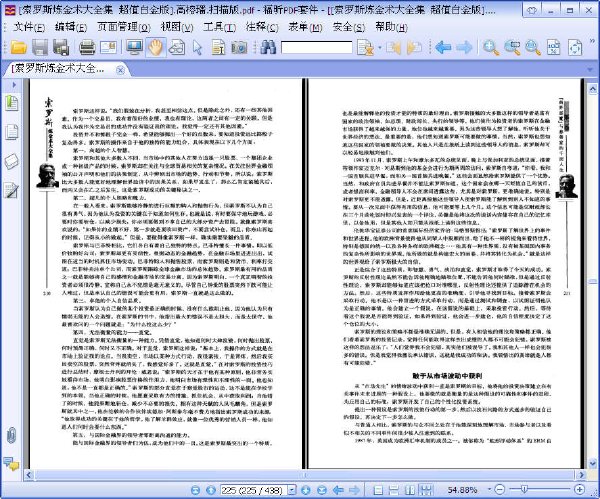Open the tab list dropdown arrow
600x499 pixels.
tap(590, 70)
